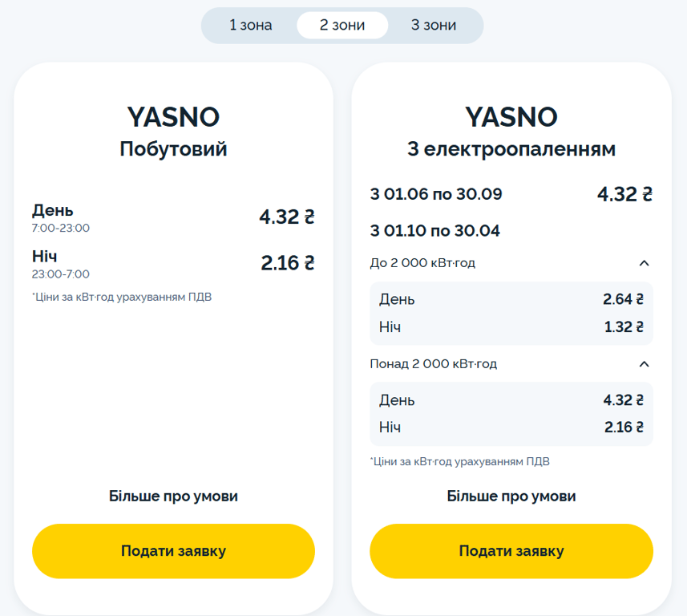
Task: Select the 2 зони tab
Action: pyautogui.click(x=342, y=26)
